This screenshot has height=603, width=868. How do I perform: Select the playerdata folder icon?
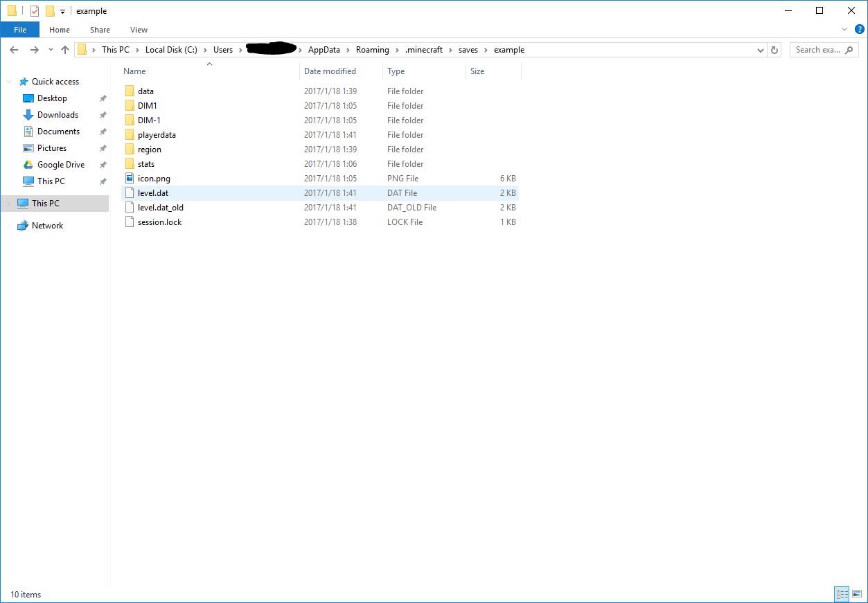[130, 135]
